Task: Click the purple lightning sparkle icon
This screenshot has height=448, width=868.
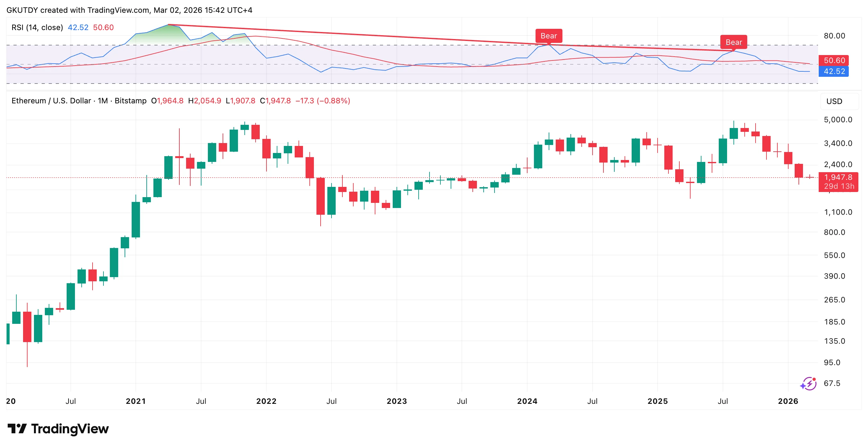Action: 808,383
